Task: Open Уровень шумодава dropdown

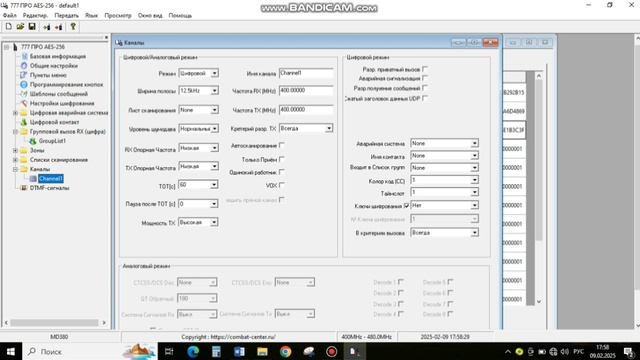Action: pos(214,129)
